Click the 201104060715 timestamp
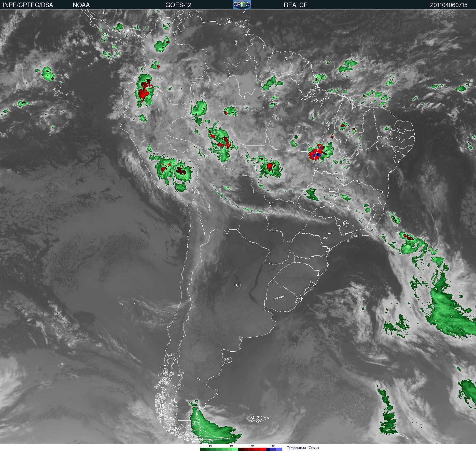Screen dimensions: 476x451 pyautogui.click(x=449, y=5)
